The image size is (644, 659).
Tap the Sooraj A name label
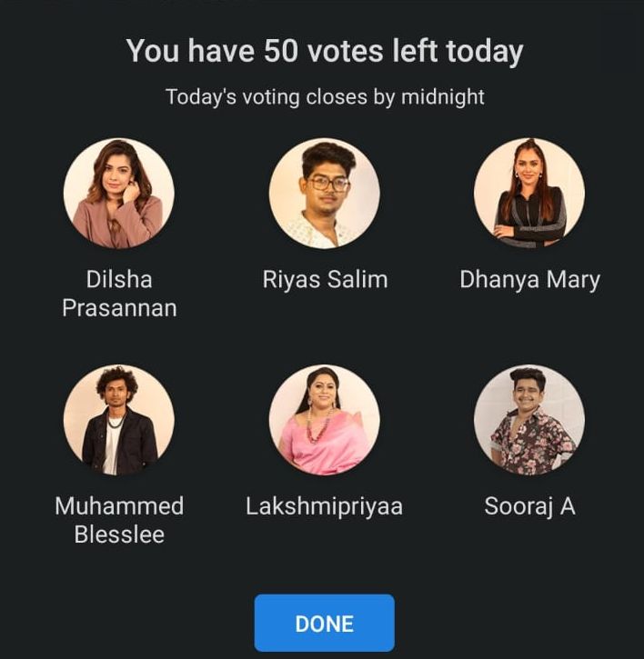[529, 506]
